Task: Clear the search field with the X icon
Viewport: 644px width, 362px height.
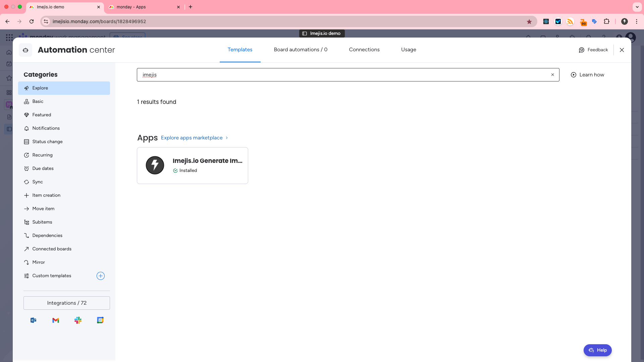Action: pyautogui.click(x=552, y=75)
